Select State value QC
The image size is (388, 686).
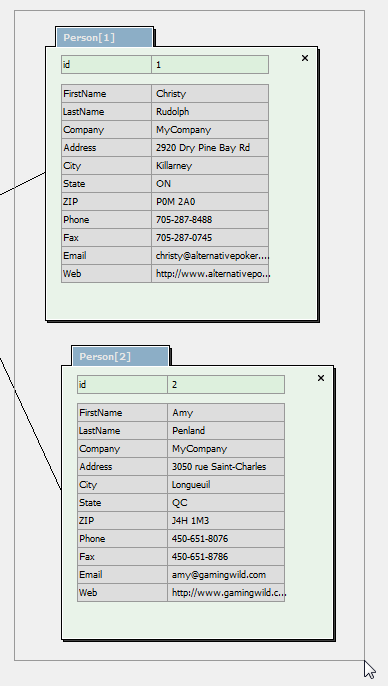pos(226,503)
